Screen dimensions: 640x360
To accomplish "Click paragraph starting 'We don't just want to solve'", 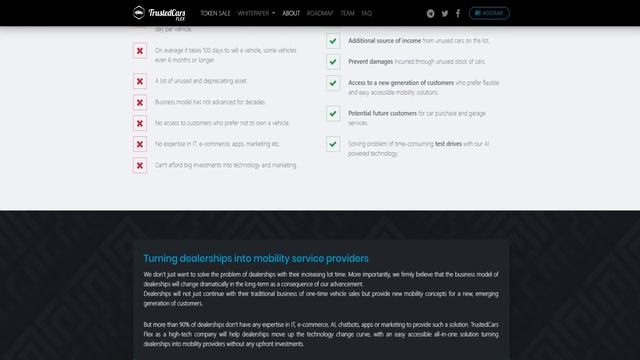I will tap(321, 289).
